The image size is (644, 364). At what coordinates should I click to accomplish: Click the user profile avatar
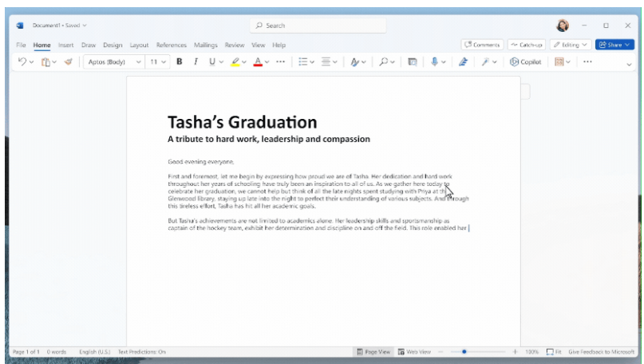(562, 26)
